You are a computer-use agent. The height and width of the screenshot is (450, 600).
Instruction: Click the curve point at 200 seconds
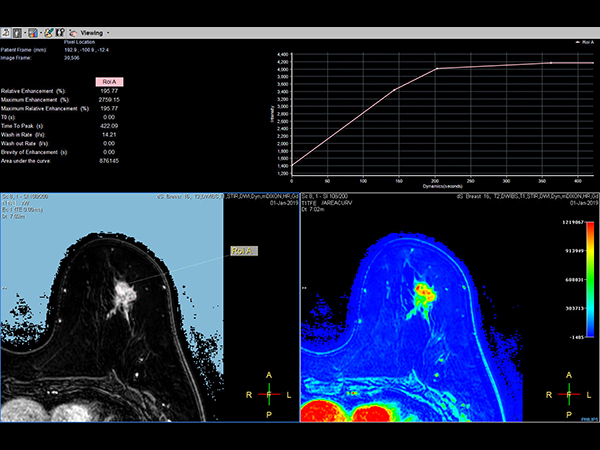[x=436, y=69]
